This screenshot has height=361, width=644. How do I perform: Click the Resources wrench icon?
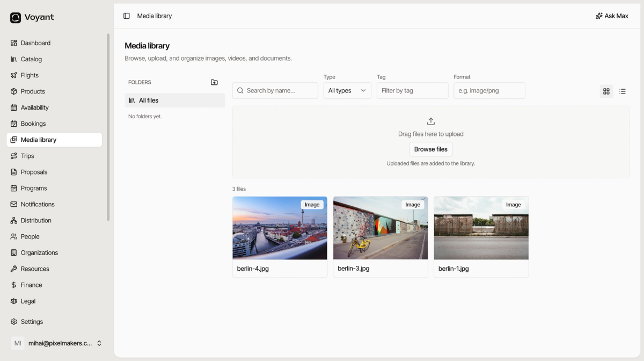coord(14,269)
